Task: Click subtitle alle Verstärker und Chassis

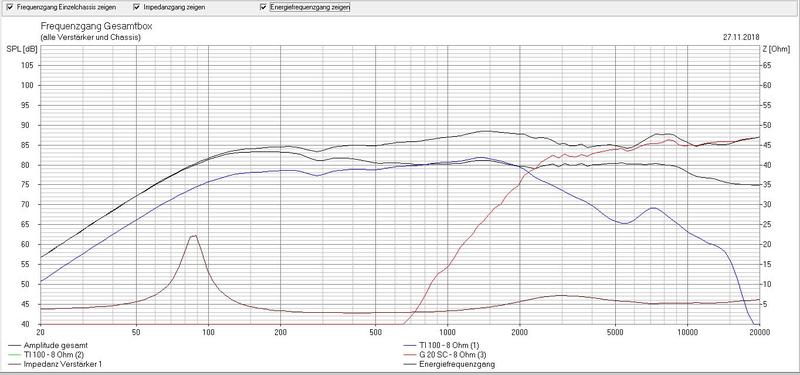Action: [x=90, y=37]
